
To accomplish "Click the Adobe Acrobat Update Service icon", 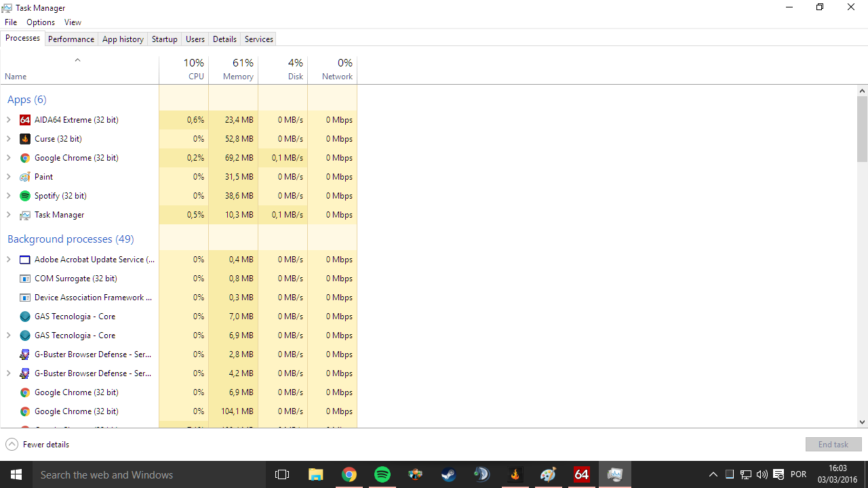I will point(25,260).
